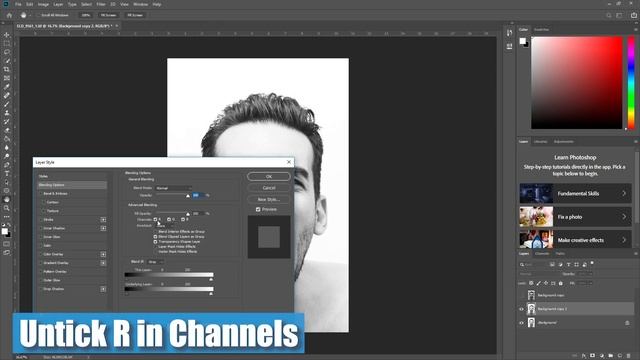
Task: Click Cancel in Layer Style dialog
Action: (x=269, y=188)
